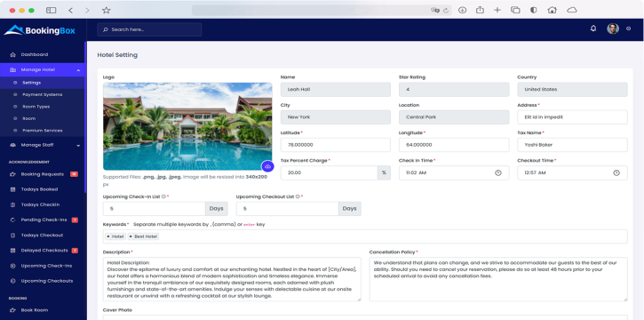644x320 pixels.
Task: Open Payment Systems submenu item
Action: (x=43, y=94)
